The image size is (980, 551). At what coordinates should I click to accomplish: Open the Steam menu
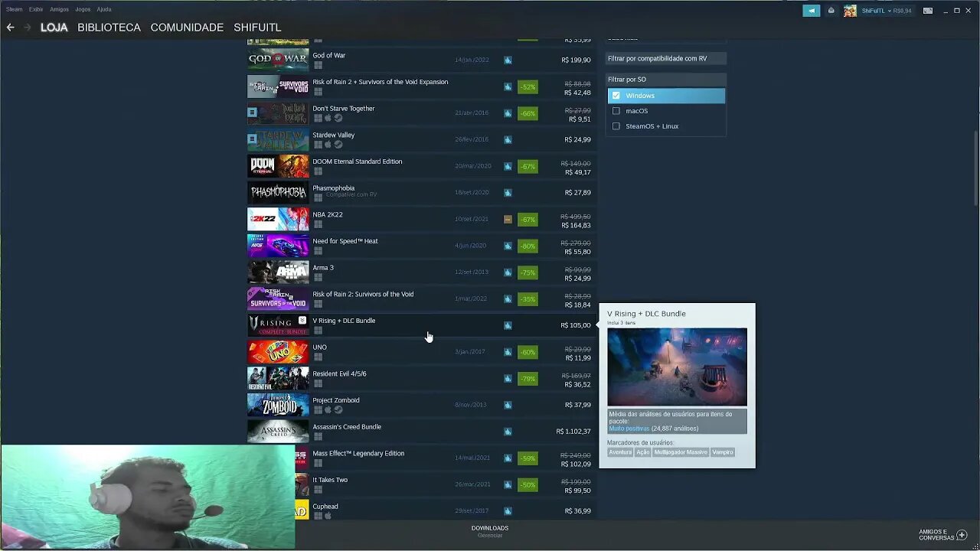[14, 9]
